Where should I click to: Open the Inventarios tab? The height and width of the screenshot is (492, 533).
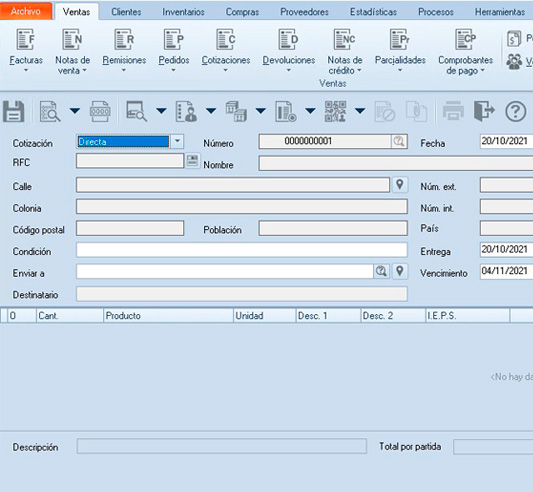[x=183, y=12]
